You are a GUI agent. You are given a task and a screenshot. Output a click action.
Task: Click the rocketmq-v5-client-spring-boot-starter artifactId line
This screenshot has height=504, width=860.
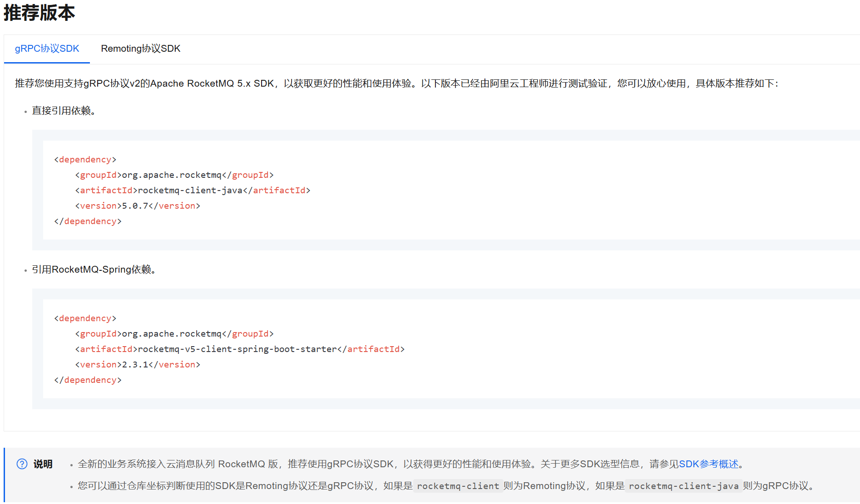pyautogui.click(x=240, y=349)
